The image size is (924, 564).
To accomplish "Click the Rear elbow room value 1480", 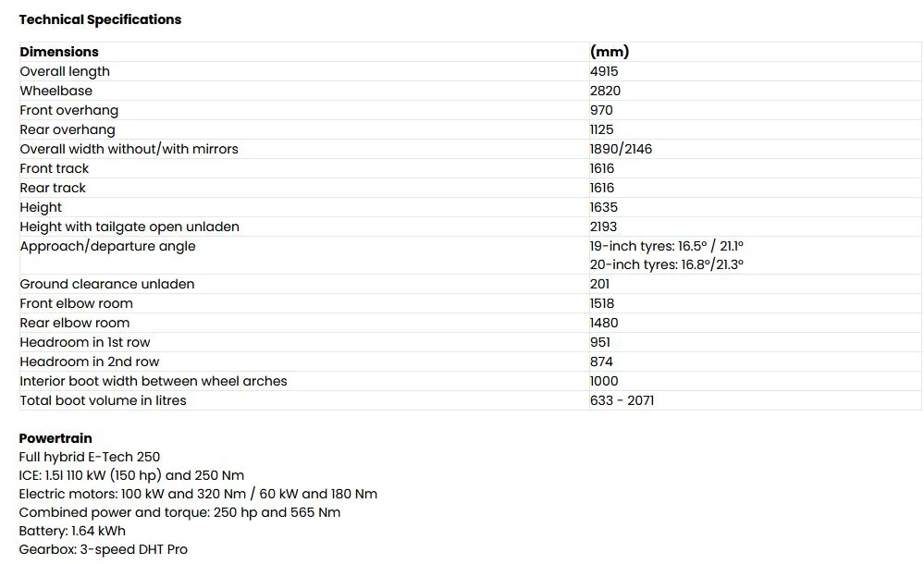I will pos(604,323).
